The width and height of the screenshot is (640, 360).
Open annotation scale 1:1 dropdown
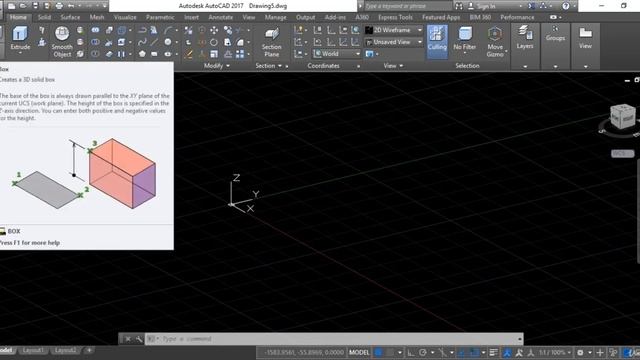coord(554,352)
